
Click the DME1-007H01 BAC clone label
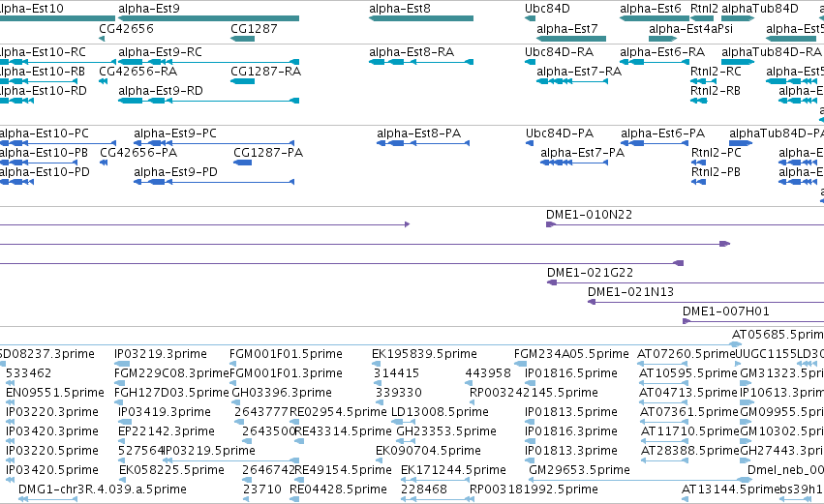tap(726, 311)
